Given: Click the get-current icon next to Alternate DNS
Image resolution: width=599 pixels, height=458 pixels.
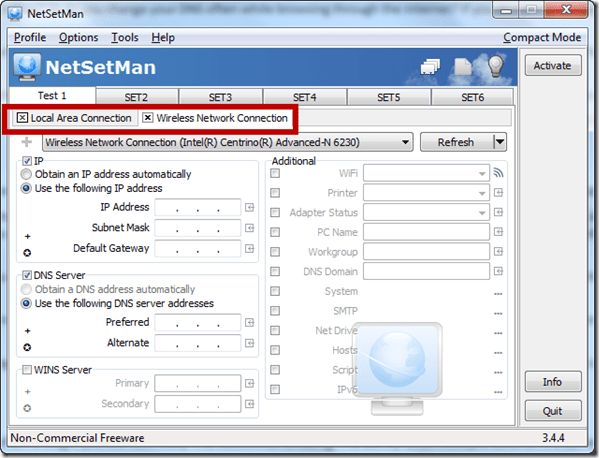Looking at the screenshot, I should pos(249,343).
